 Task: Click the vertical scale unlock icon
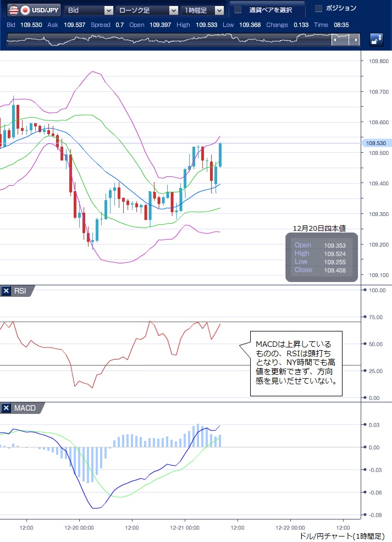click(377, 40)
